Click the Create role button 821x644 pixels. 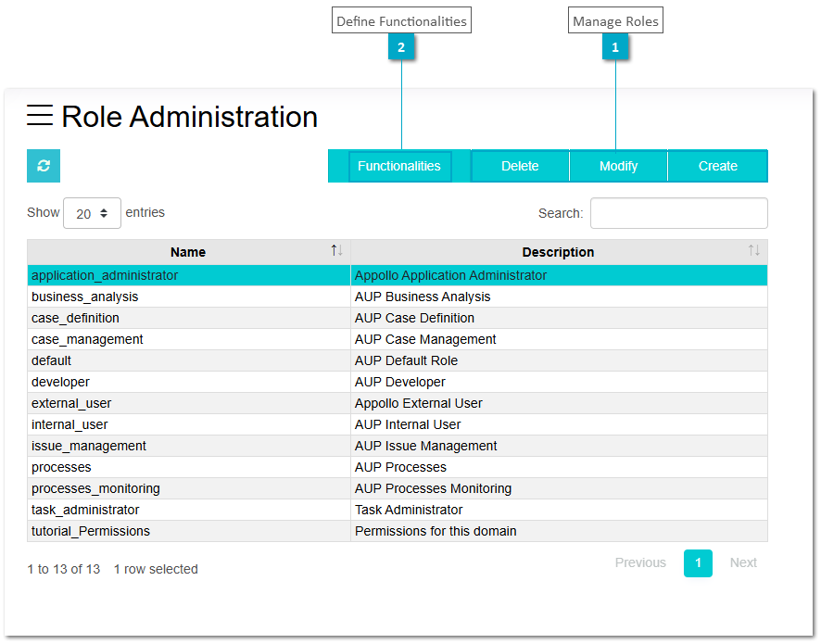coord(718,167)
